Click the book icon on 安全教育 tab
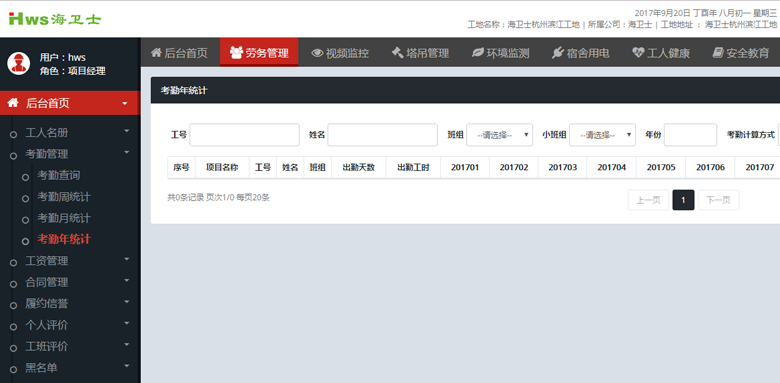 (718, 52)
